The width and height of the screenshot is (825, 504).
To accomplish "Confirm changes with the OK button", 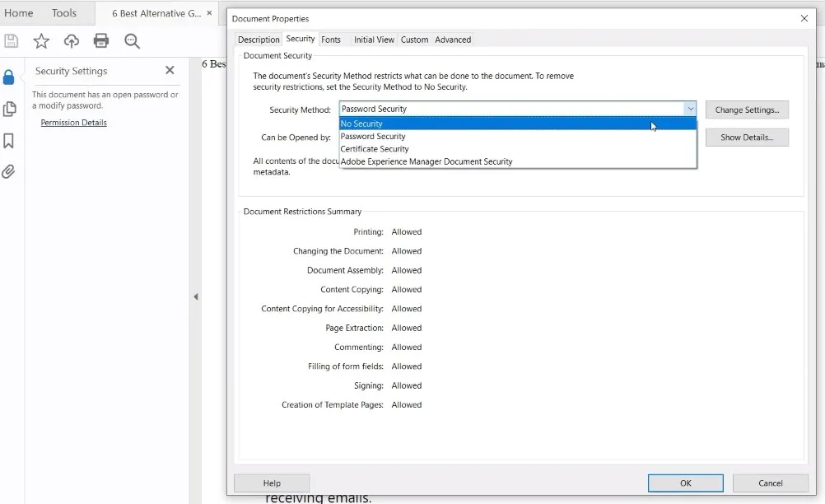I will 685,483.
